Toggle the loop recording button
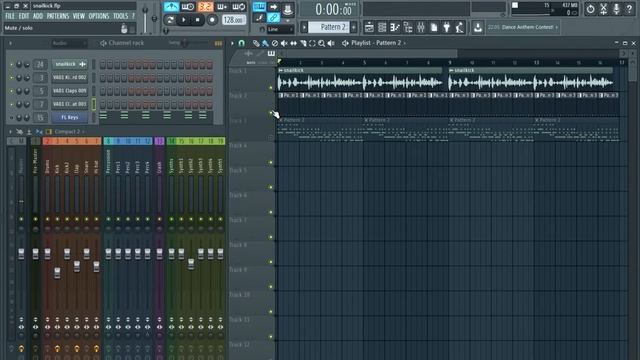 (239, 7)
